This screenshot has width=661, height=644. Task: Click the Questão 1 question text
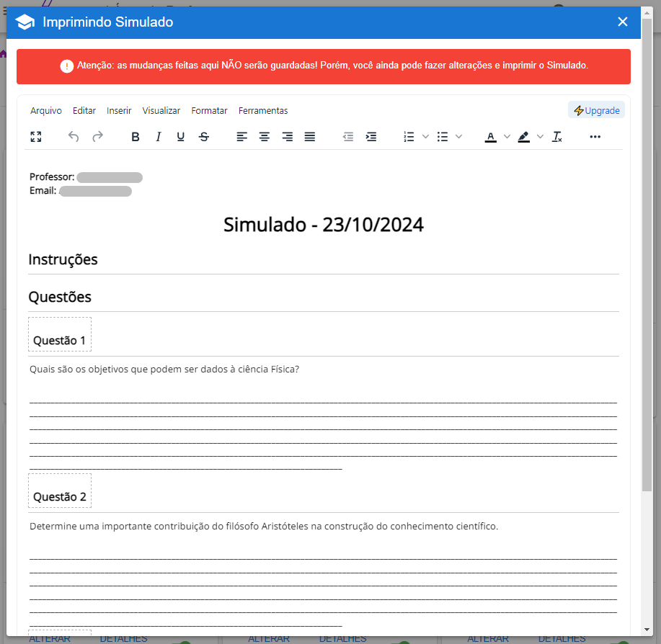[x=164, y=370]
